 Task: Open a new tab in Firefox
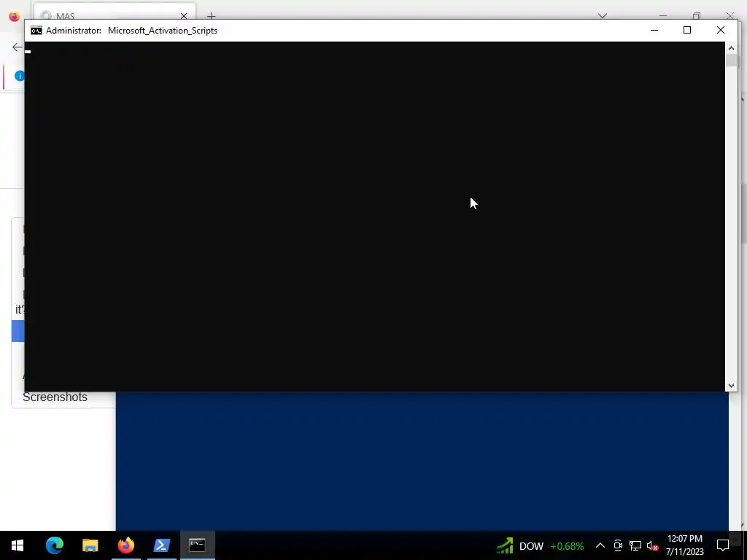[x=211, y=16]
